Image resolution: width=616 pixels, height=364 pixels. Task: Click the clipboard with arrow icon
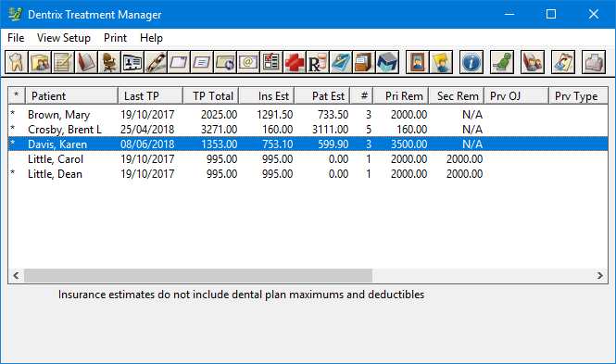click(563, 62)
